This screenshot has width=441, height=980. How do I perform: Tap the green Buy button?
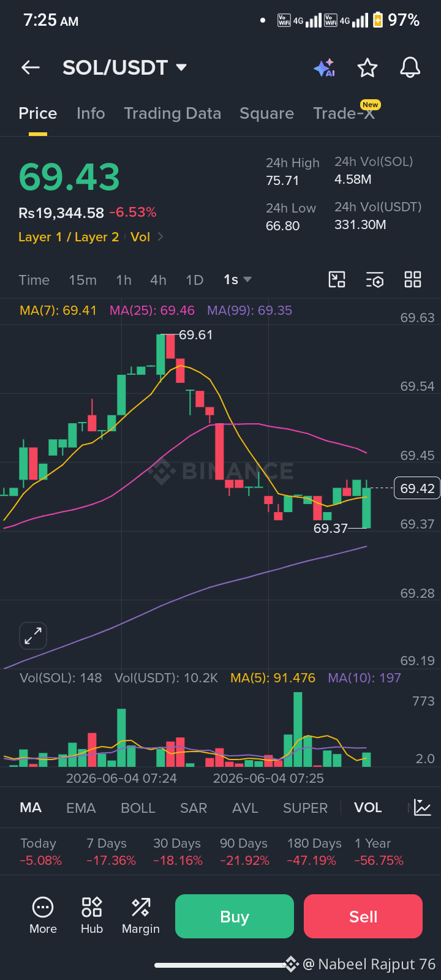coord(235,916)
